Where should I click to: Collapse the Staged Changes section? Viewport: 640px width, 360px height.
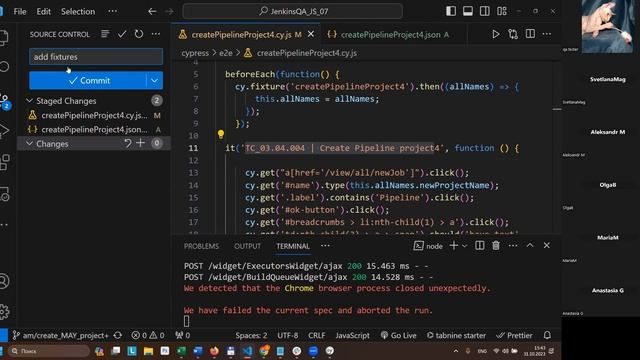[29, 100]
